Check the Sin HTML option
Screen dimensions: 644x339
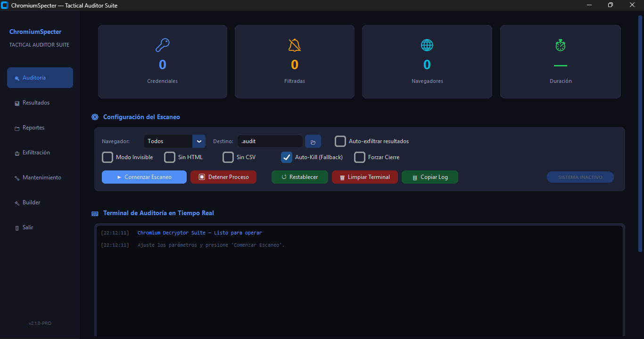point(170,157)
